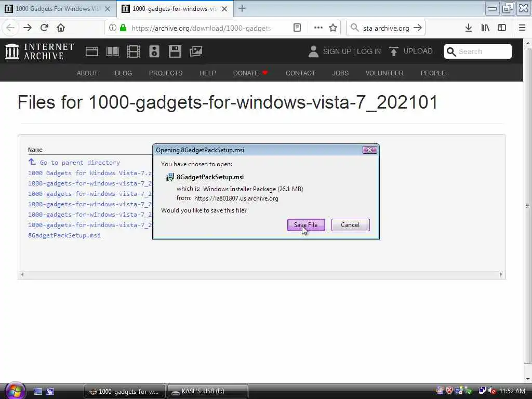Reload the current page
This screenshot has height=399, width=532.
(44, 28)
